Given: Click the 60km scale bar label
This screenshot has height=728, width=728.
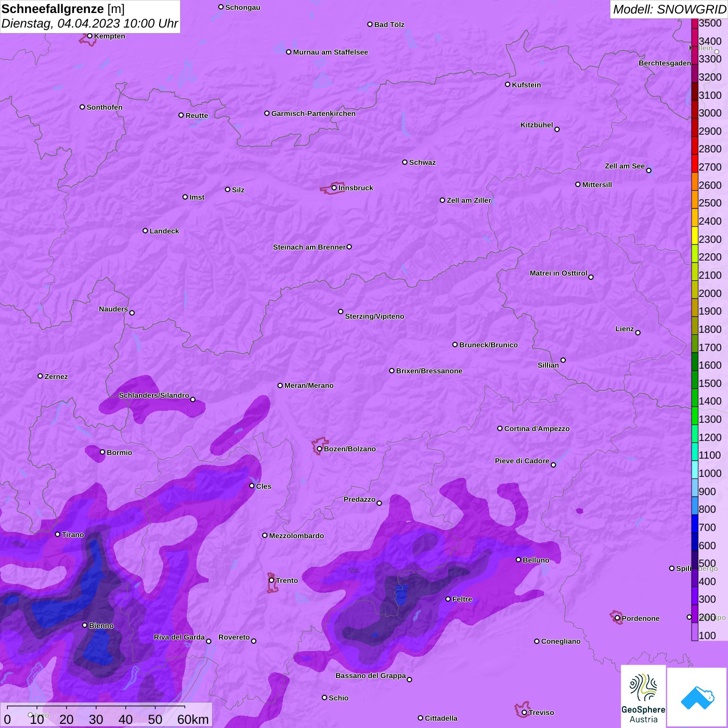Looking at the screenshot, I should click(x=193, y=719).
